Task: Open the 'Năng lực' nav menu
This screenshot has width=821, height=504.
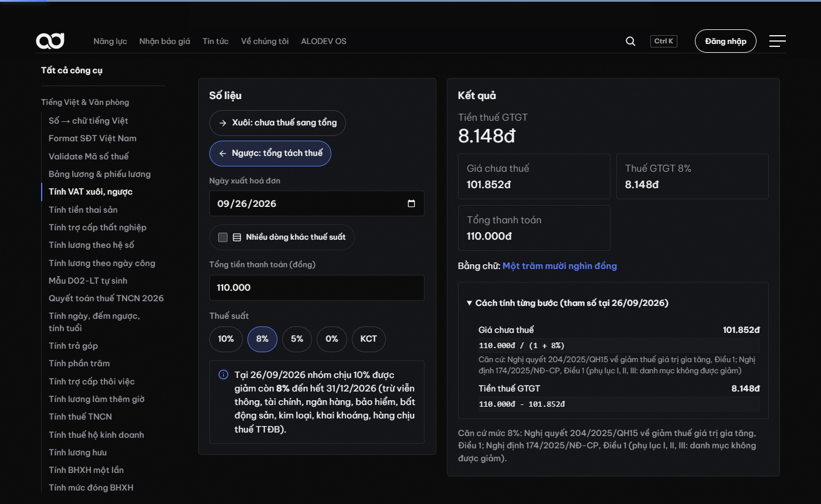Action: tap(110, 41)
